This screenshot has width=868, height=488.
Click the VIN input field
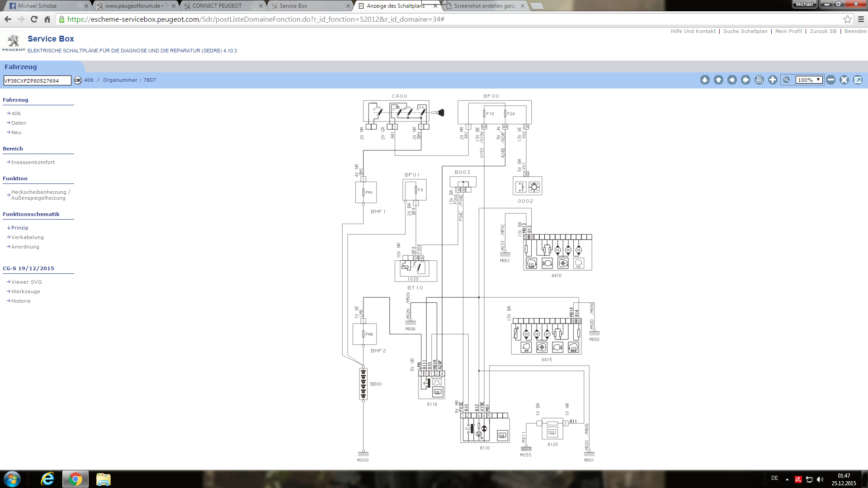pyautogui.click(x=37, y=80)
